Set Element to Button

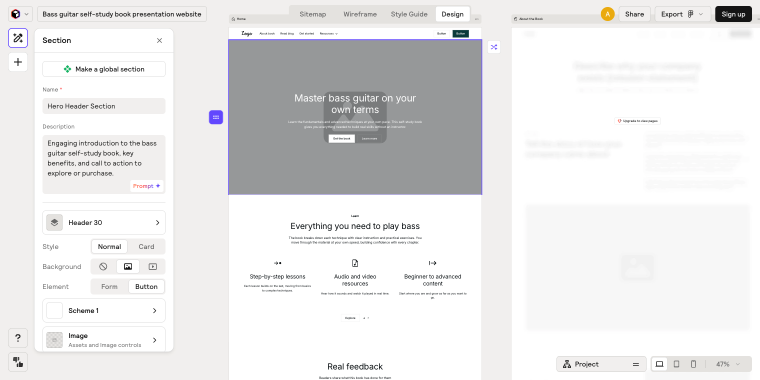(146, 286)
